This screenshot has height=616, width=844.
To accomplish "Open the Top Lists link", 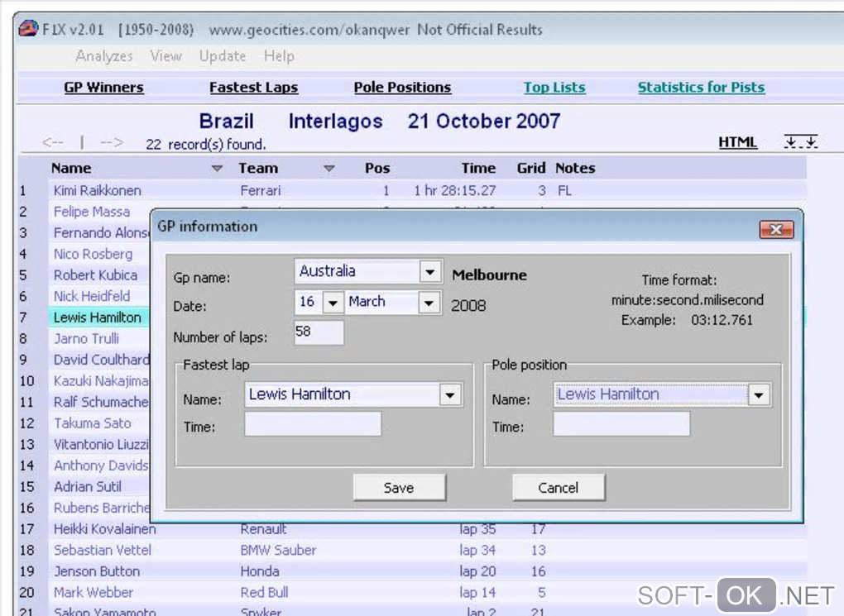I will coord(554,87).
